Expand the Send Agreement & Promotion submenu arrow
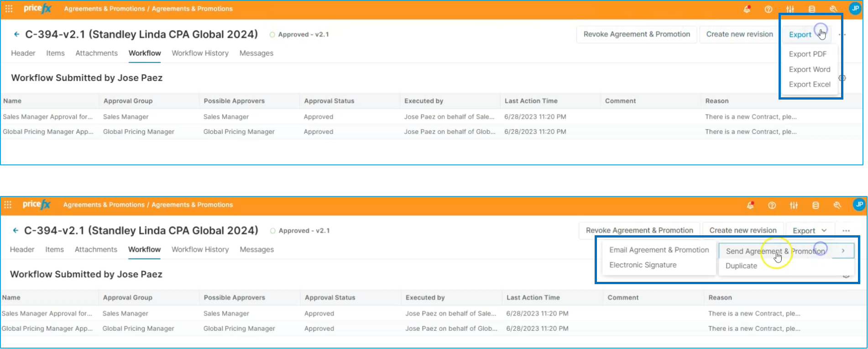Viewport: 868px width, 349px height. (843, 251)
